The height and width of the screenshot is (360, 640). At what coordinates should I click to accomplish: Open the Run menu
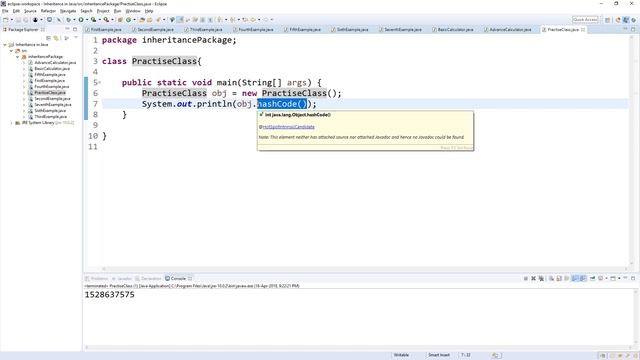tap(118, 11)
